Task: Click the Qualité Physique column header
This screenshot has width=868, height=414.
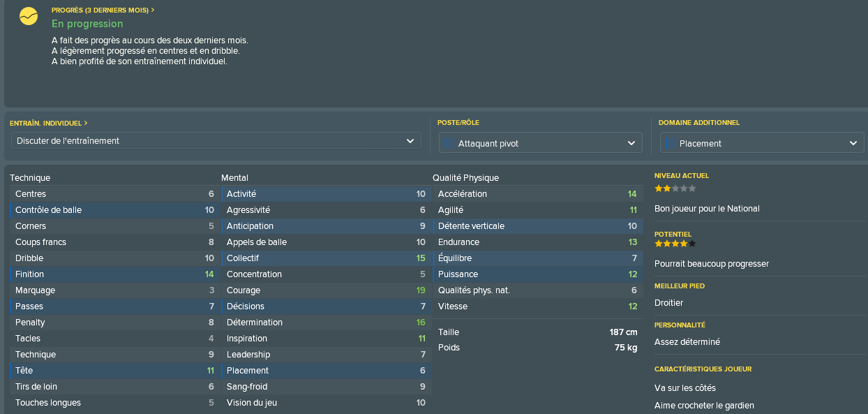Action: pos(465,178)
